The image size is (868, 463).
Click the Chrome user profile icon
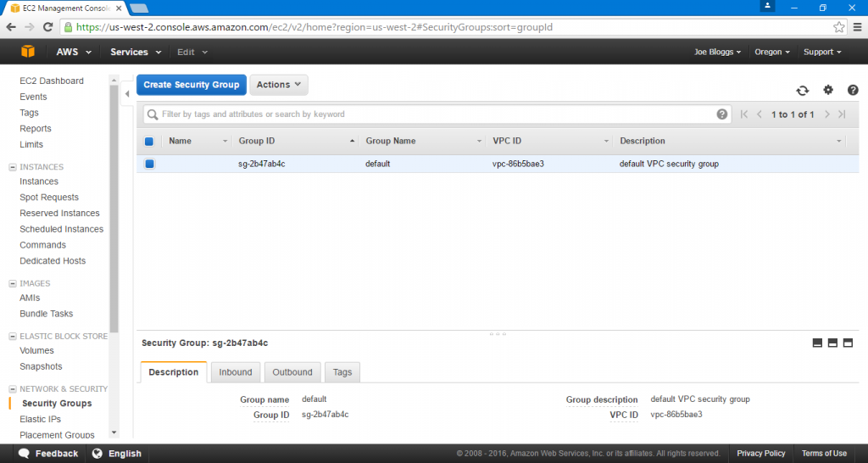pos(767,6)
